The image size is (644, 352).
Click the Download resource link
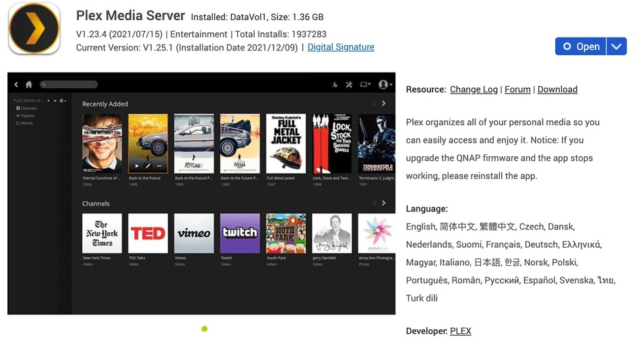pyautogui.click(x=557, y=90)
